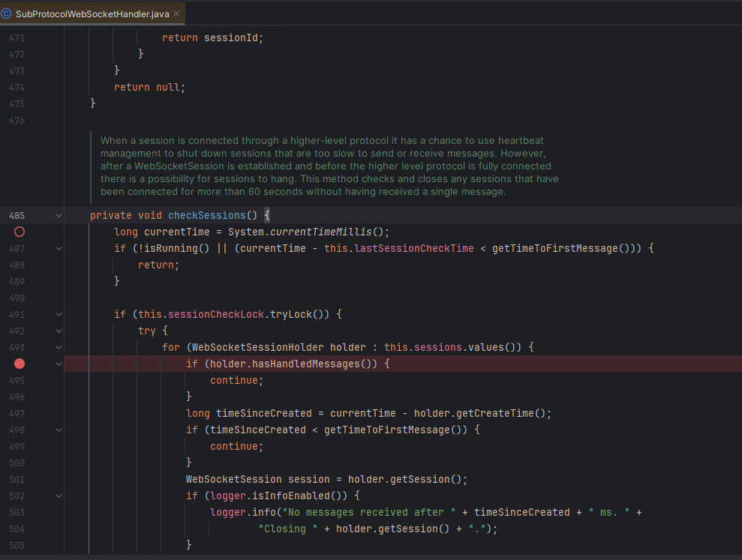Collapse the isInfoEnabled if-block at line 502

[59, 496]
